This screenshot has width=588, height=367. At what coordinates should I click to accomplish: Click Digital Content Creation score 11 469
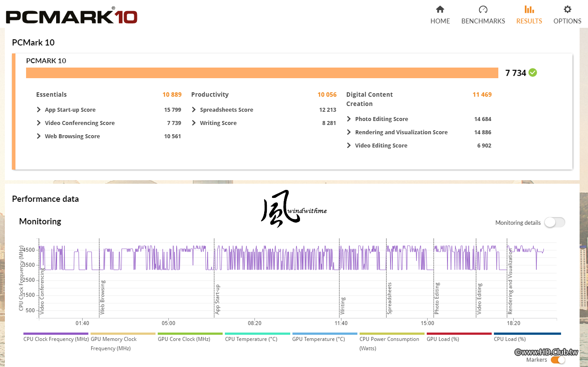482,95
